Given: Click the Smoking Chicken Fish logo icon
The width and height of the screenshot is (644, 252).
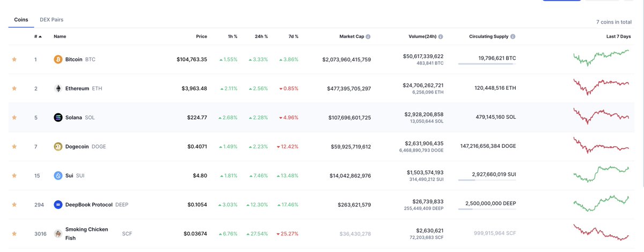Looking at the screenshot, I should (x=58, y=233).
